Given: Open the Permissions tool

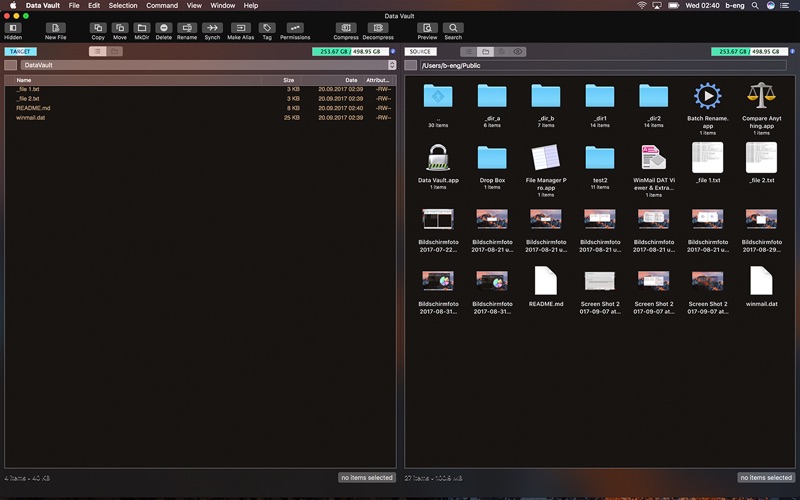Looking at the screenshot, I should [x=295, y=28].
